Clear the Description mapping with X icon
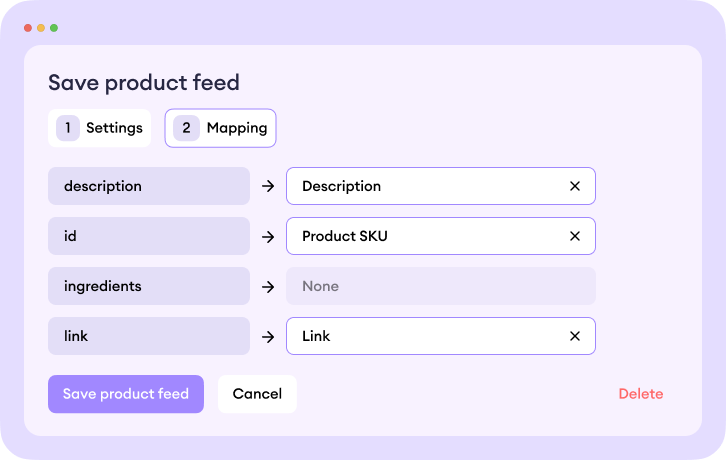The image size is (726, 460). pyautogui.click(x=575, y=186)
